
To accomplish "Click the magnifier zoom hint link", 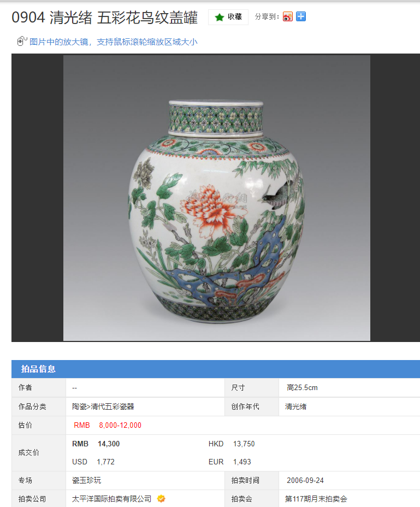I will 113,42.
